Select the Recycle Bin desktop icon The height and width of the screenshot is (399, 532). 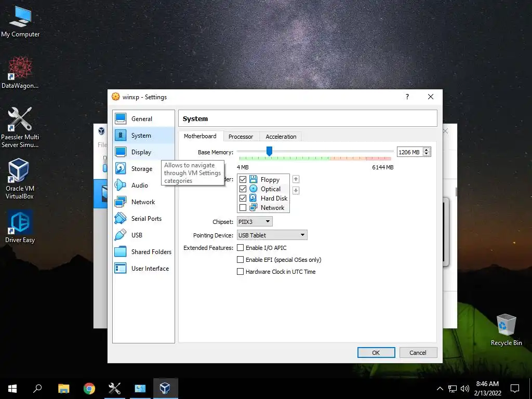(x=506, y=330)
